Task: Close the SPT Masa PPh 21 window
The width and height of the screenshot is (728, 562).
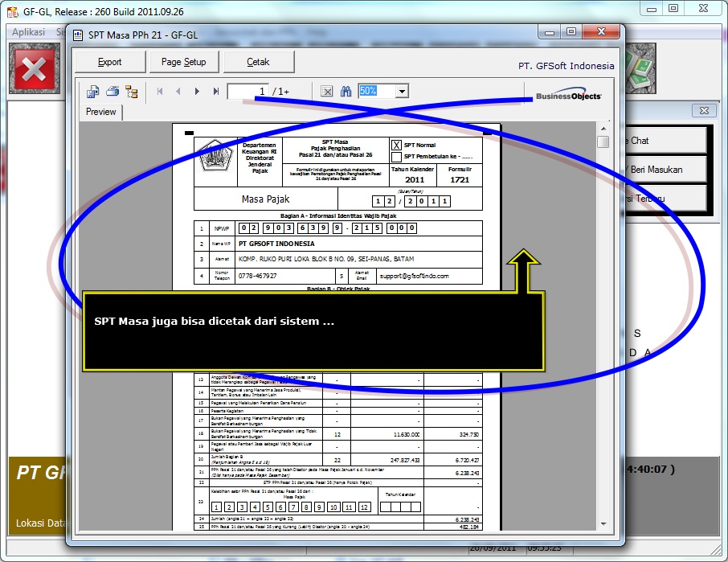Action: [x=601, y=31]
